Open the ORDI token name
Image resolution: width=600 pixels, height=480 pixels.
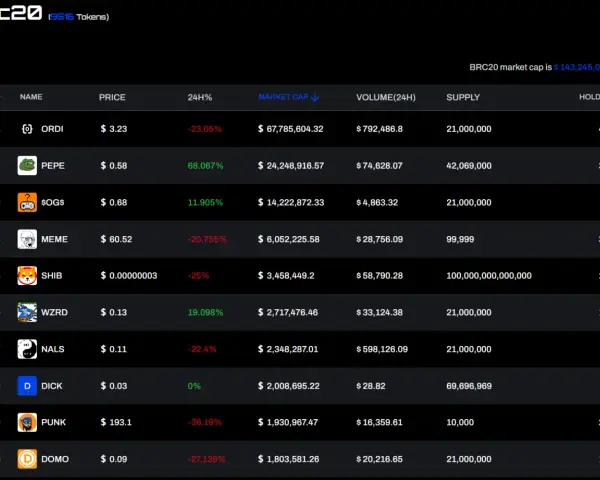tap(52, 129)
